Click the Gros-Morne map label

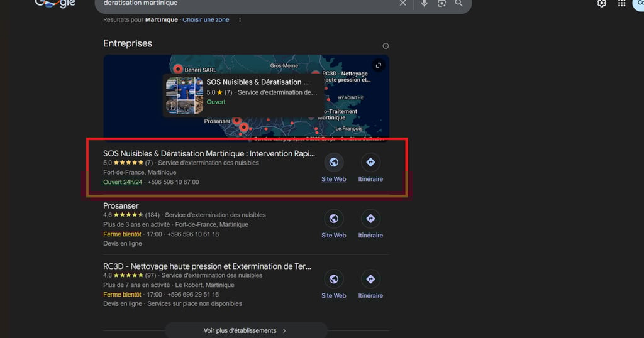(x=284, y=65)
